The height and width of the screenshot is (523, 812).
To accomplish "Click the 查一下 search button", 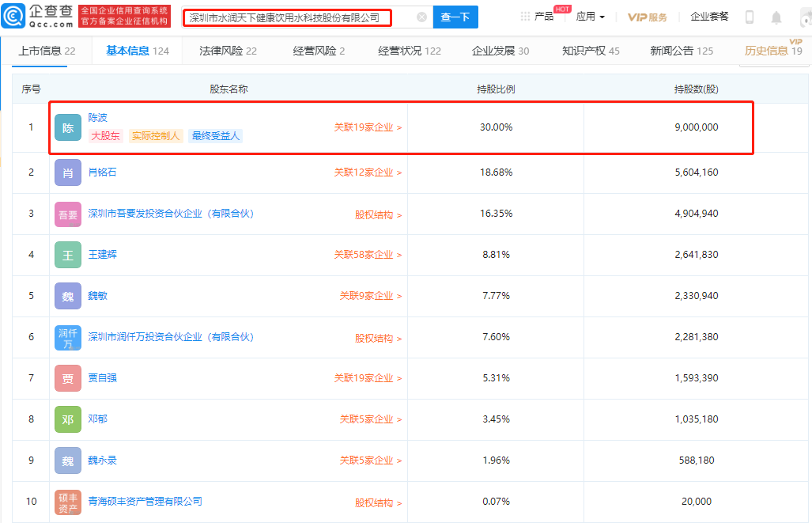I will [x=455, y=17].
